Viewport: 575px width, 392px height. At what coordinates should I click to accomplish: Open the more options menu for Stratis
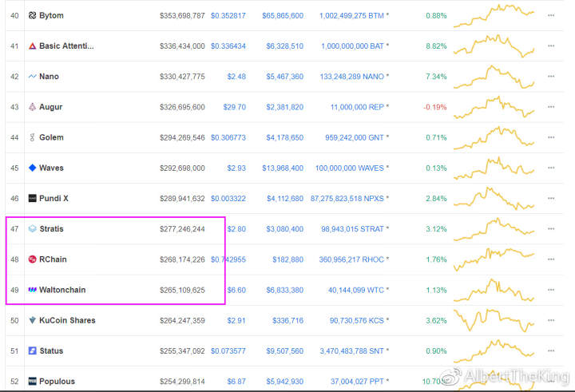pyautogui.click(x=551, y=229)
